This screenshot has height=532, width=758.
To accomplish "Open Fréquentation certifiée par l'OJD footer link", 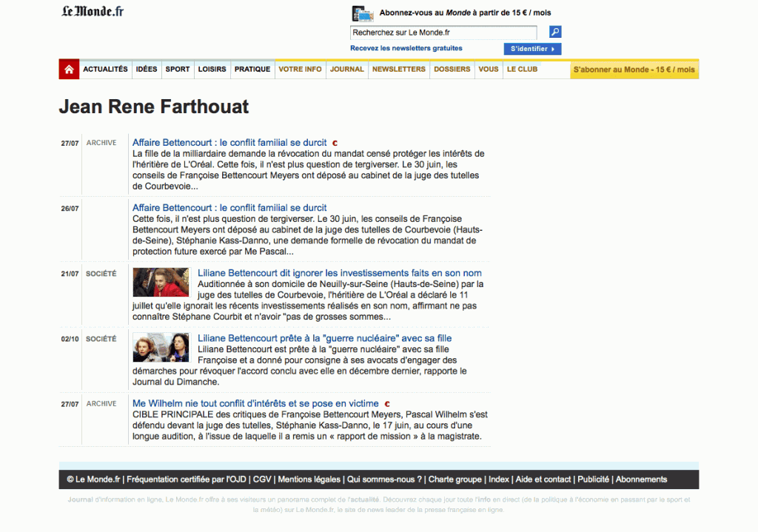I will 187,479.
